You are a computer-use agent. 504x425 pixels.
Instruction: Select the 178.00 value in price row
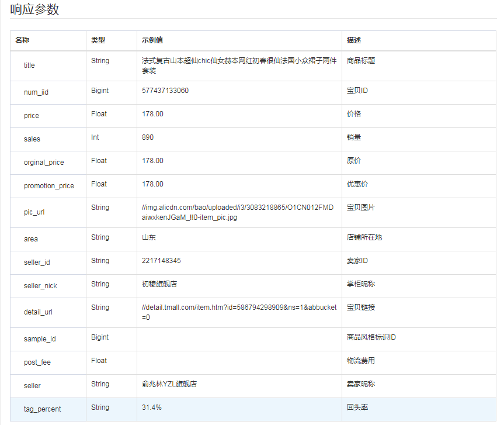point(152,114)
